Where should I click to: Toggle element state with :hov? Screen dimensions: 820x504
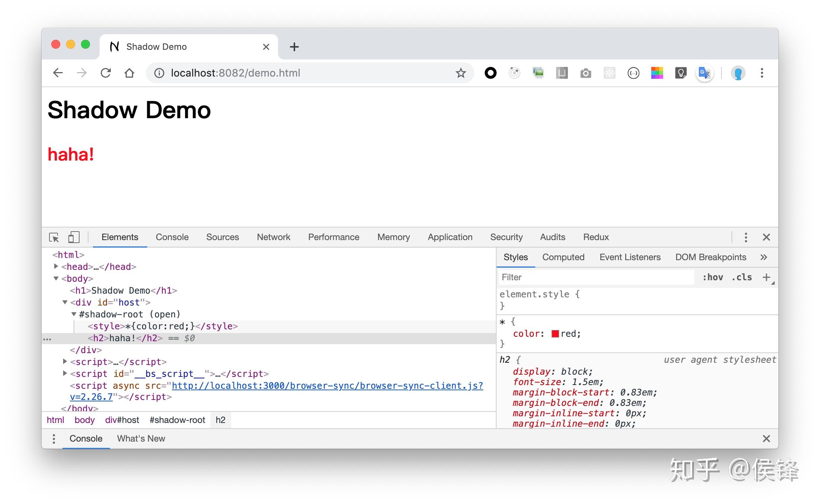click(x=713, y=277)
